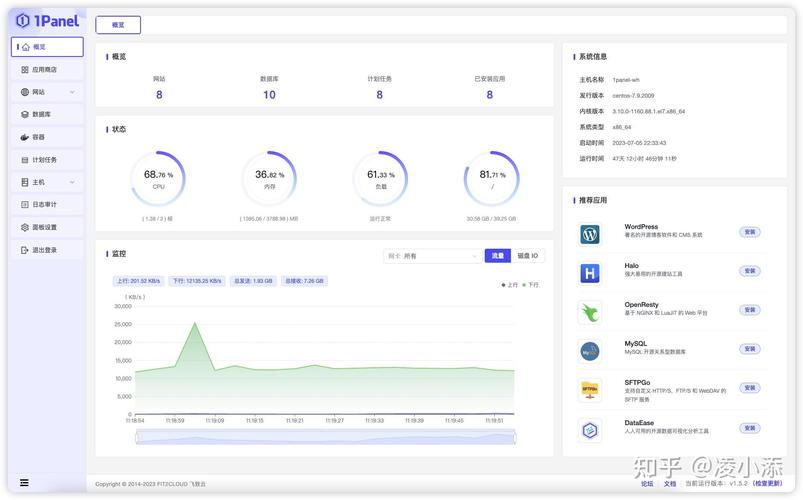This screenshot has width=803, height=500.
Task: Open 容器 container menu in sidebar
Action: click(x=47, y=137)
